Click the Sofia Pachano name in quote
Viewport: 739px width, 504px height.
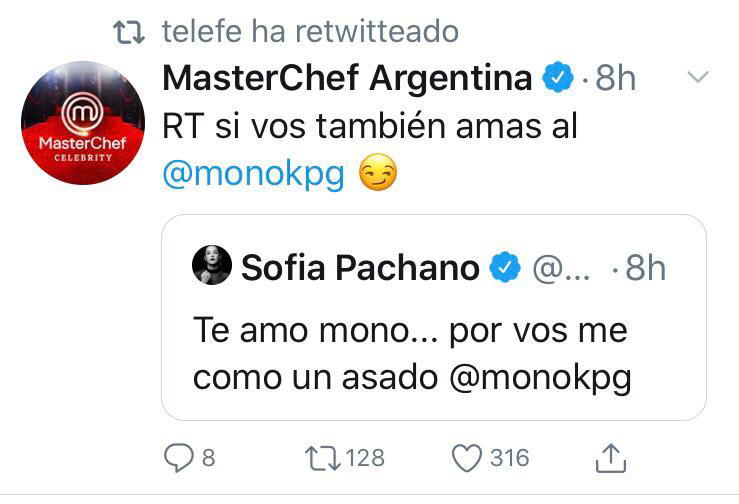[360, 268]
